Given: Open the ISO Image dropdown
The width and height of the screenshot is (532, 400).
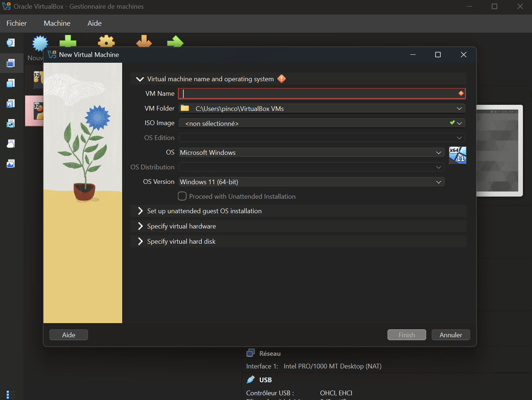Looking at the screenshot, I should pos(322,123).
